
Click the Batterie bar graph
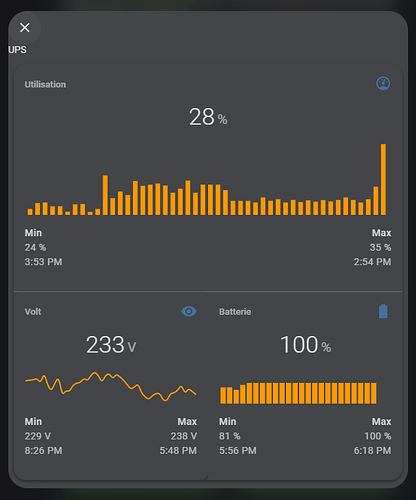[x=298, y=393]
